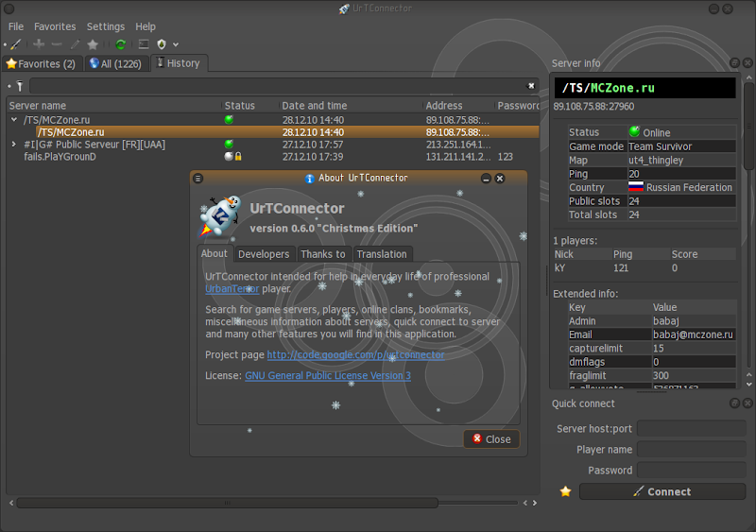Viewport: 756px width, 532px height.
Task: Select the highlighted /TS/MCZone.ru child row
Action: click(287, 132)
